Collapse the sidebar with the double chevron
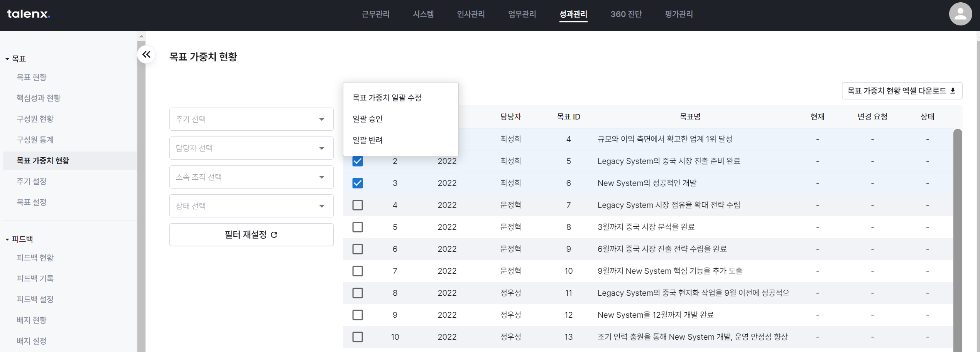Image resolution: width=980 pixels, height=352 pixels. click(x=146, y=55)
